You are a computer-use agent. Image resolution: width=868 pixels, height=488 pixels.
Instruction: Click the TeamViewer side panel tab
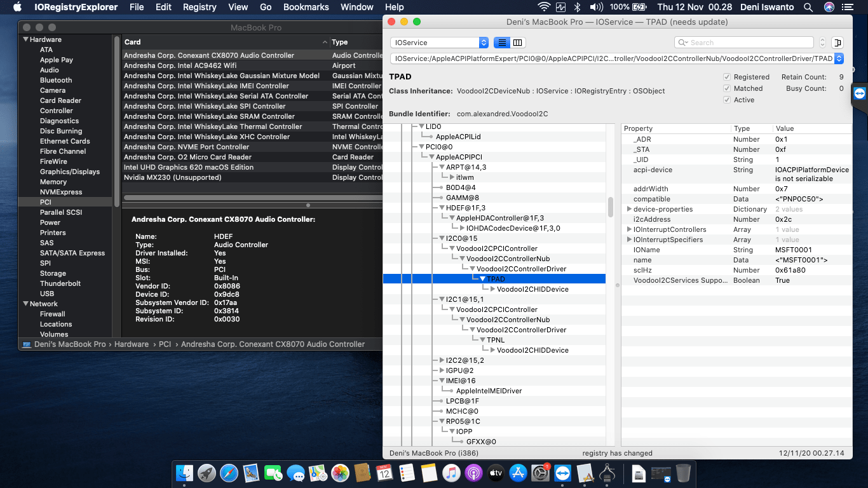[x=860, y=93]
